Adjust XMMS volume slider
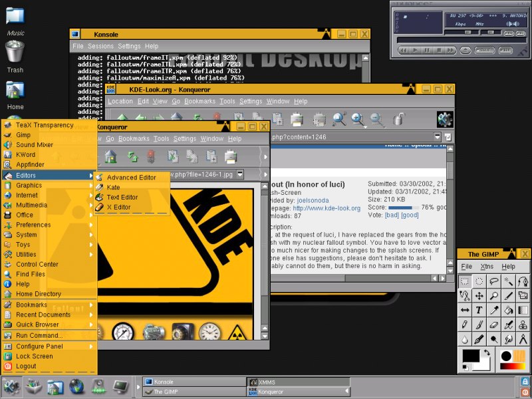The height and width of the screenshot is (399, 532). [462, 33]
